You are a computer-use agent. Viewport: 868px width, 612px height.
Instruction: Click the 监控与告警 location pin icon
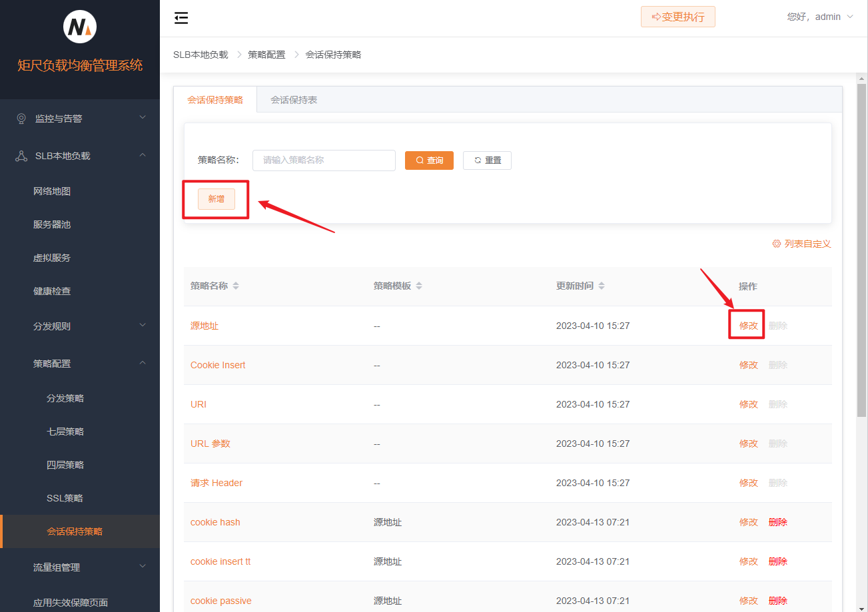coord(21,119)
